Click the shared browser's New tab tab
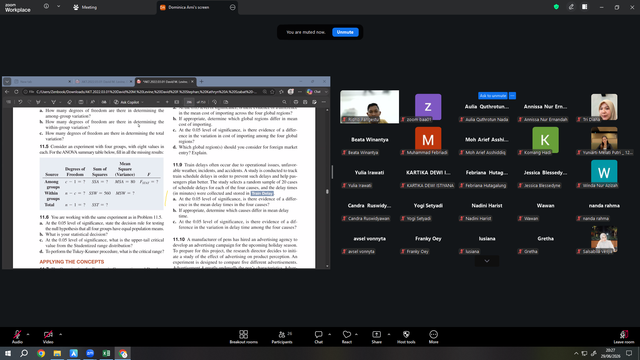This screenshot has height=360, width=640. click(42, 82)
